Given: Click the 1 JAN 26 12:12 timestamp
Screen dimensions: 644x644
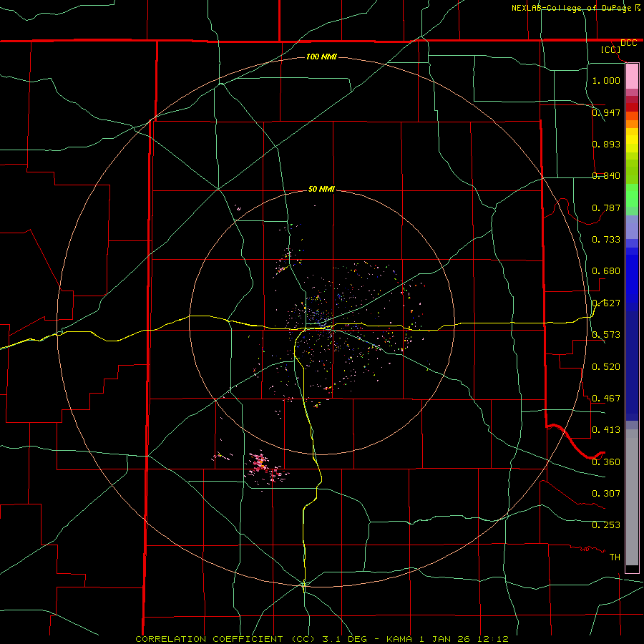Looking at the screenshot, I should pos(464,639).
